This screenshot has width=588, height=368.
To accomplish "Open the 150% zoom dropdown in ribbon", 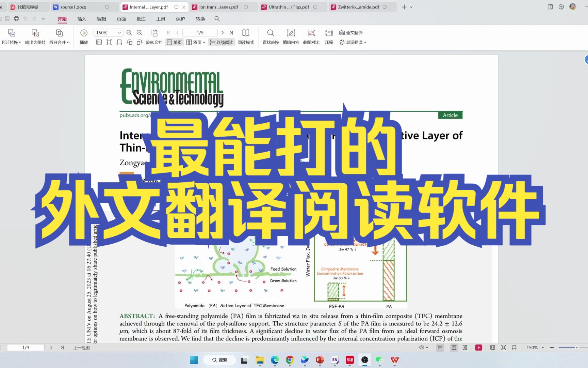I will [x=119, y=33].
